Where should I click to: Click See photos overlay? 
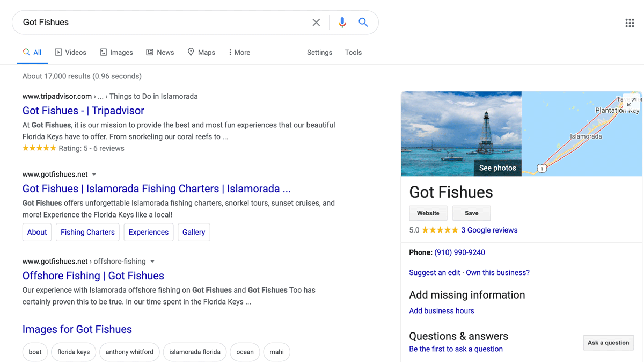tap(497, 168)
